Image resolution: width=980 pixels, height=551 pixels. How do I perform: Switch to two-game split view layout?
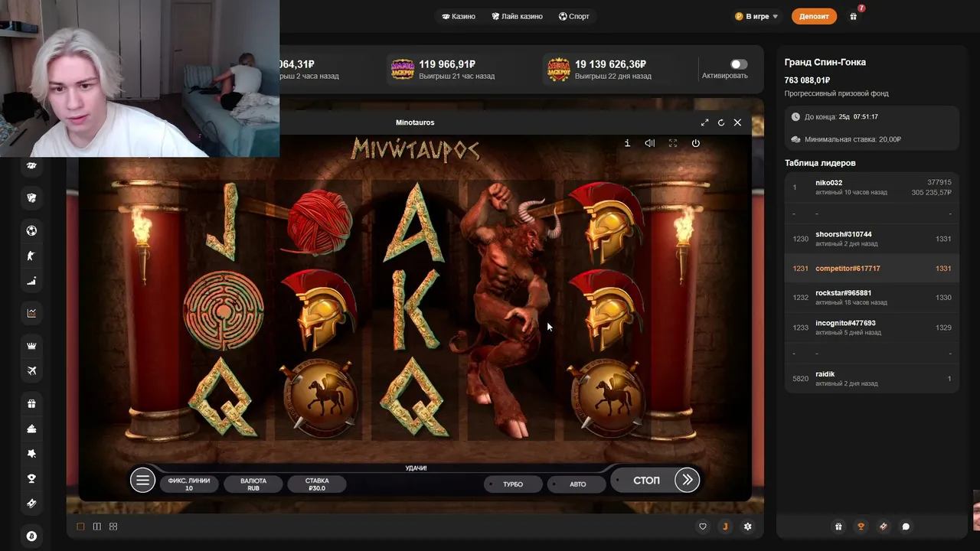pyautogui.click(x=96, y=527)
